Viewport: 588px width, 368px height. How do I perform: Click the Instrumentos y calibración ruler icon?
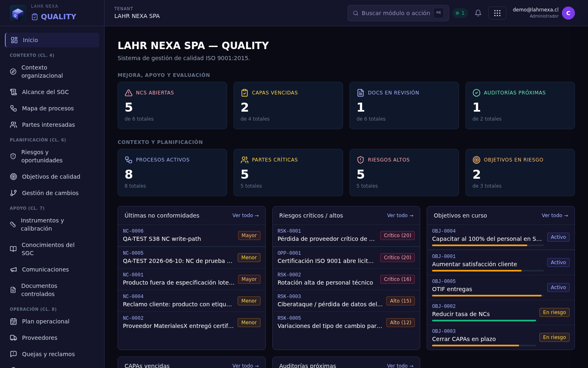(13, 224)
